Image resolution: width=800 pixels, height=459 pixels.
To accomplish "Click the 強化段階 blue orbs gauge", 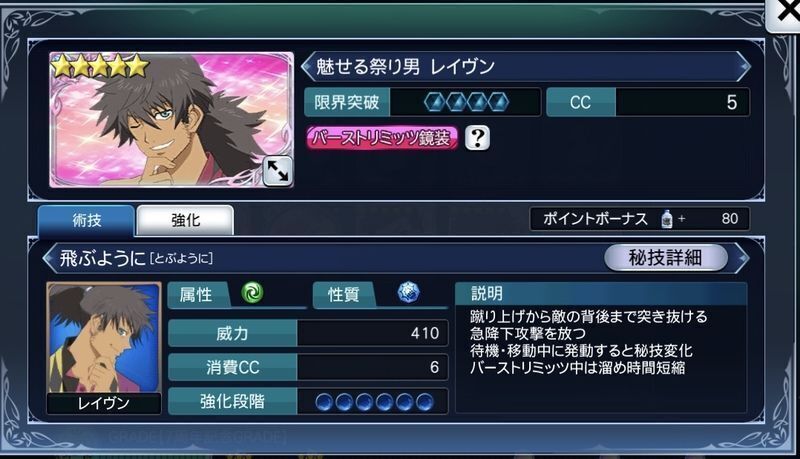I will click(374, 402).
